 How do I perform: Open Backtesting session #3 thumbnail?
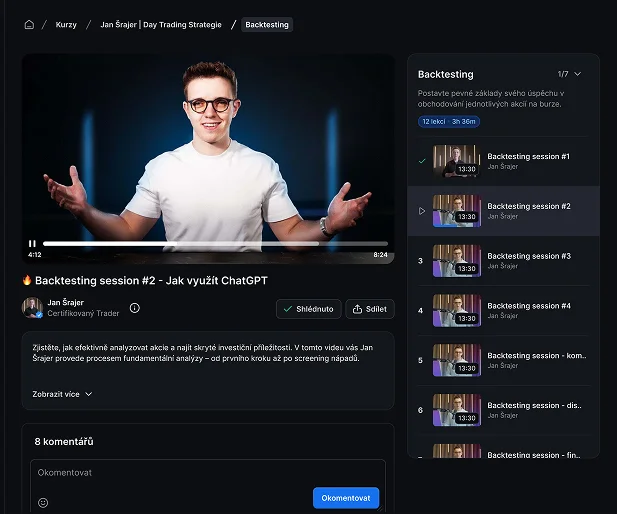click(x=457, y=261)
